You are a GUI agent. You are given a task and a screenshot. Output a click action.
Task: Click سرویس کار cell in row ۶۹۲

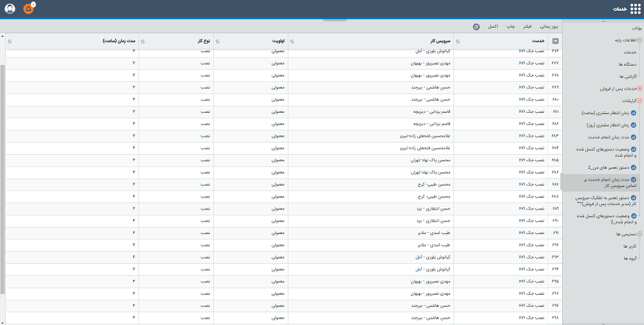[x=370, y=245]
